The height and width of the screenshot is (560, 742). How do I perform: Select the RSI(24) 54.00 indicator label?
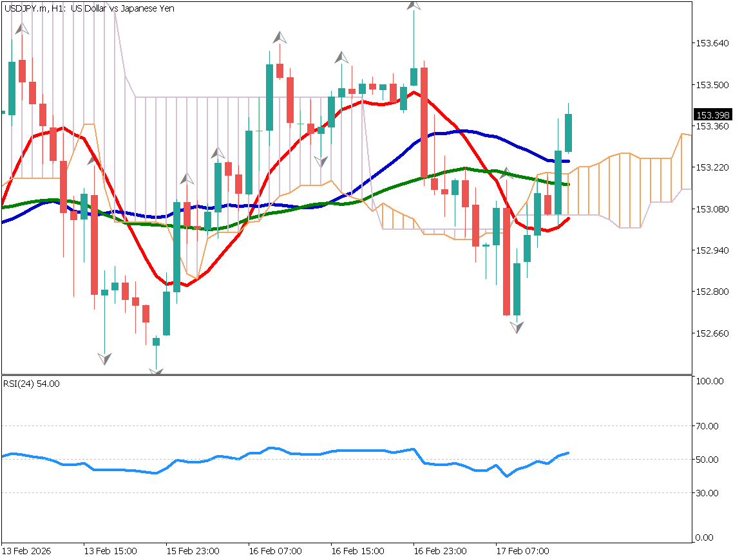click(32, 384)
